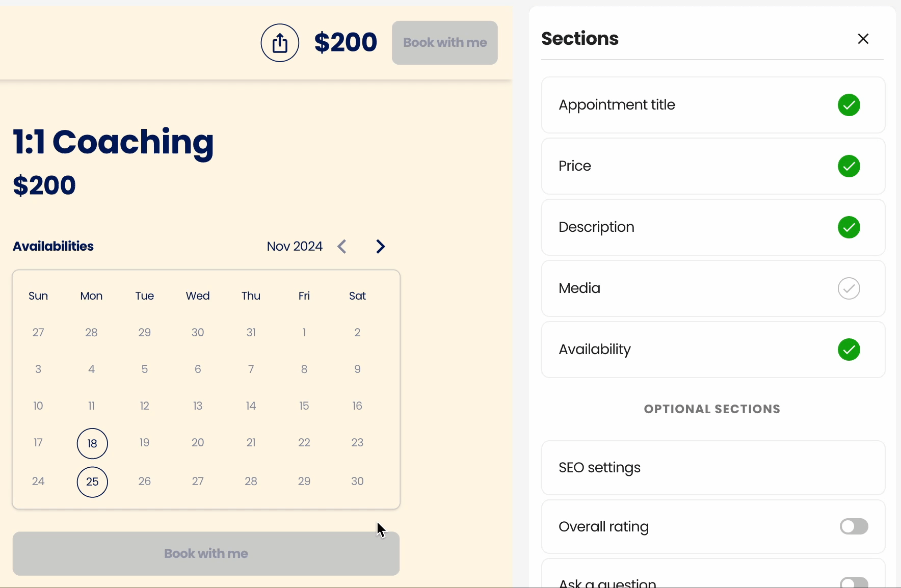This screenshot has width=901, height=588.
Task: Toggle the Ask a question switch
Action: [x=854, y=582]
